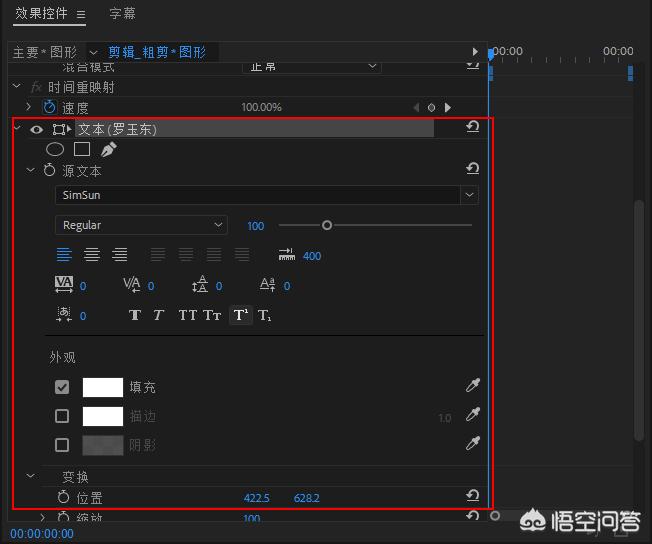Click the font size value 100
652x544 pixels.
coord(255,226)
